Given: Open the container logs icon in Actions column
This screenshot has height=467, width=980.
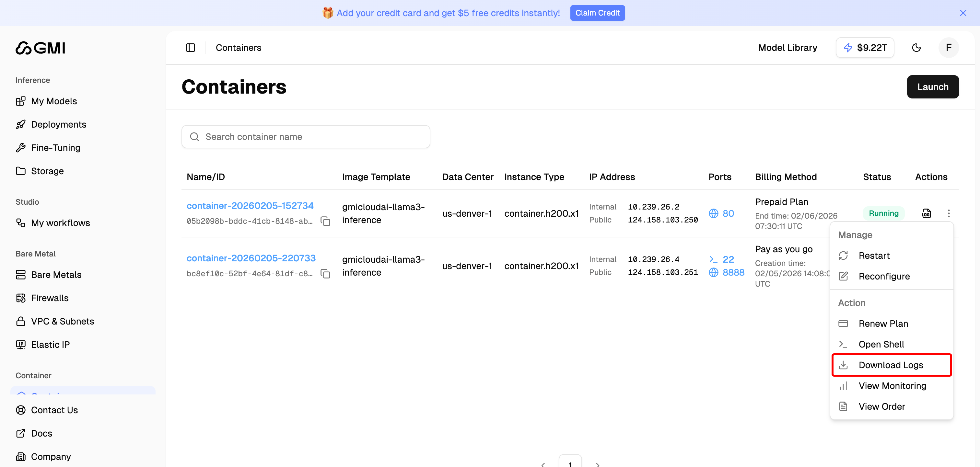Looking at the screenshot, I should tap(927, 213).
